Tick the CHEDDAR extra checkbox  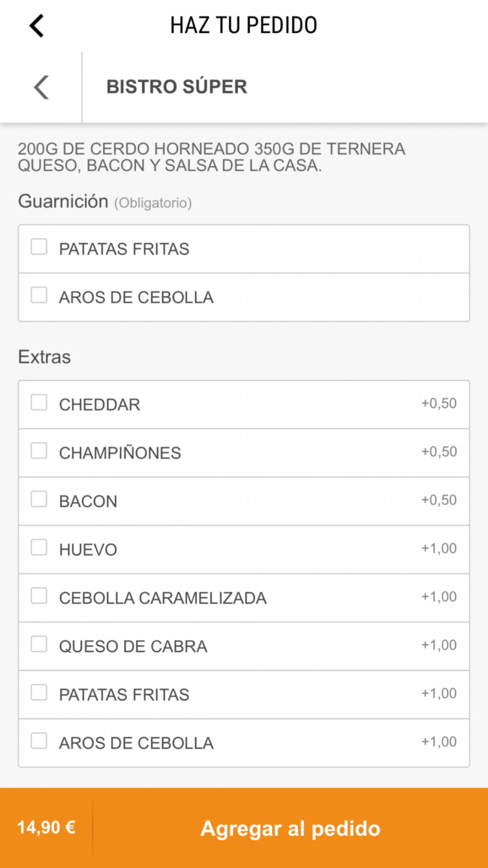[x=39, y=403]
